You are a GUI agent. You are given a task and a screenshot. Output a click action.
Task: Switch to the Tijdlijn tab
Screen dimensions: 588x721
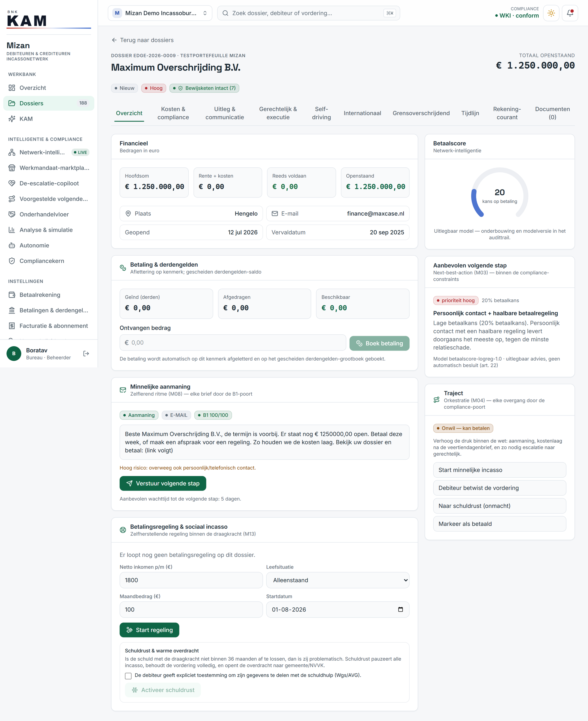pyautogui.click(x=470, y=113)
